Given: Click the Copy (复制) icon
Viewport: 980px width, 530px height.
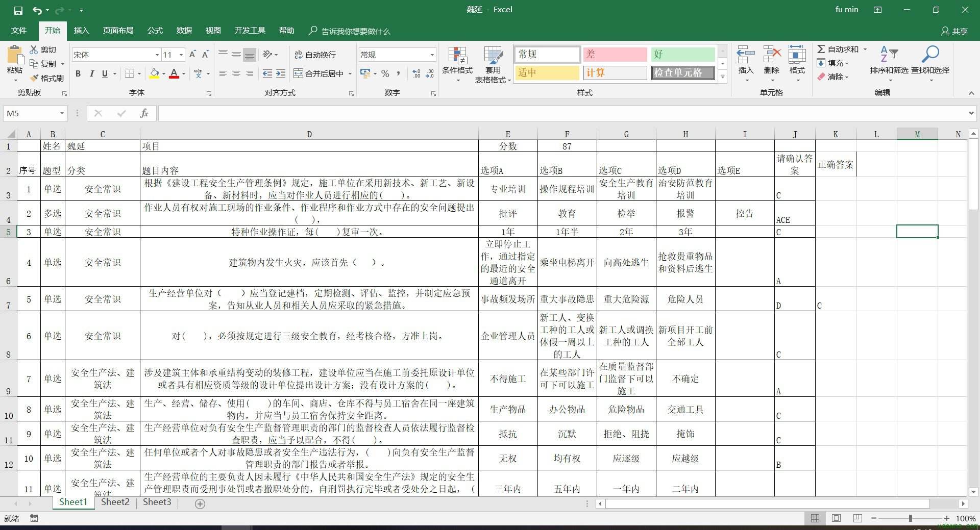Looking at the screenshot, I should click(34, 64).
